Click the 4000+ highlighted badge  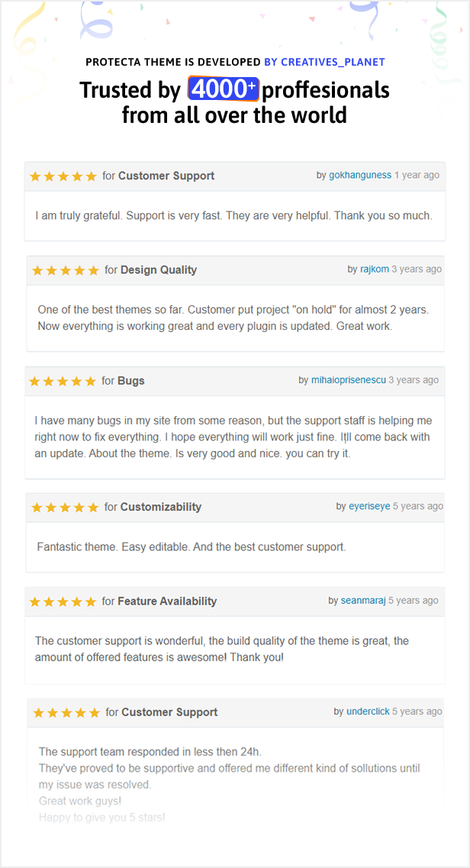pyautogui.click(x=224, y=90)
